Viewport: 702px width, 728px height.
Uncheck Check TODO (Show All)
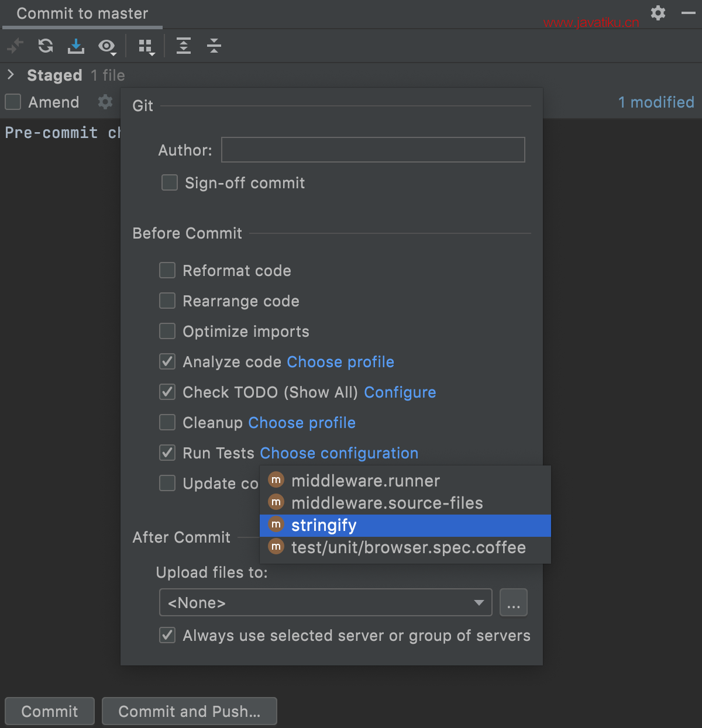tap(167, 392)
